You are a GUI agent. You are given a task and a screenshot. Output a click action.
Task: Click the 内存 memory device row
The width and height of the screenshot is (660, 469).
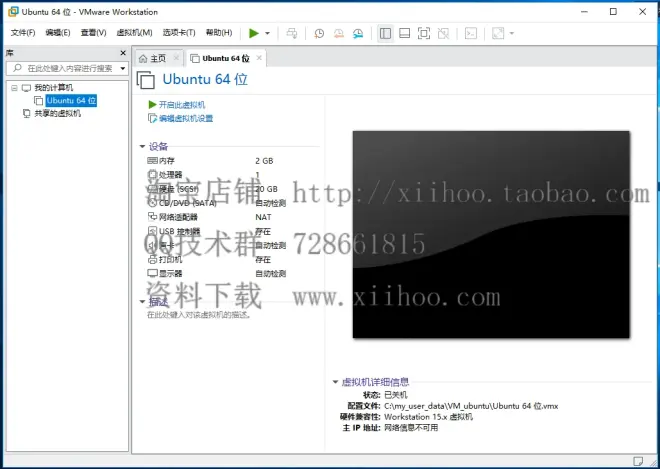point(217,161)
